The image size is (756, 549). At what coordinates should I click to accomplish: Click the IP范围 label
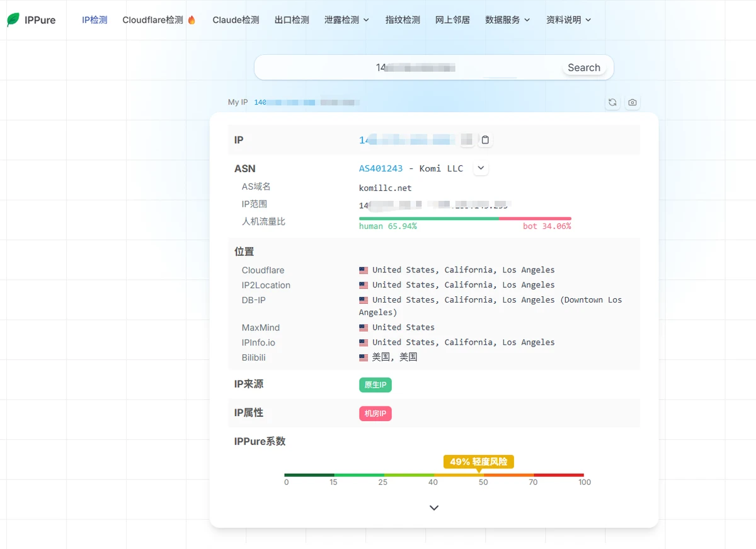(255, 204)
